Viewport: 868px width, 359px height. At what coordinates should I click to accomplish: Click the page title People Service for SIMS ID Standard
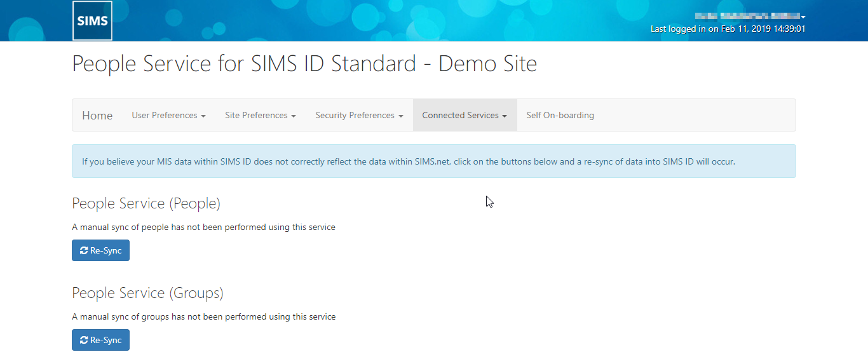(x=304, y=64)
